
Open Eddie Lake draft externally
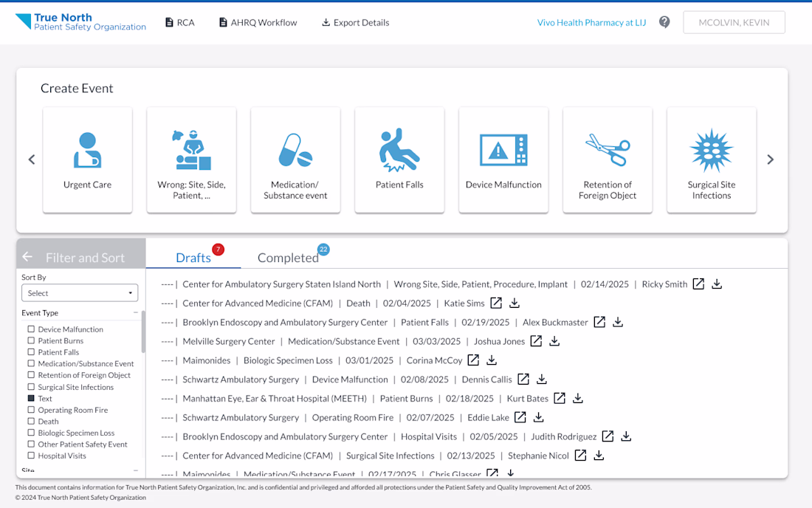(520, 417)
